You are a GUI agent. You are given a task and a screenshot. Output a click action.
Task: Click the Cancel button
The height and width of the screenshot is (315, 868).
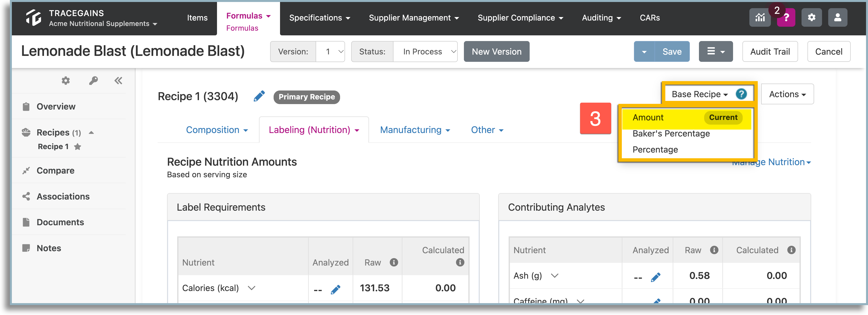coord(828,52)
